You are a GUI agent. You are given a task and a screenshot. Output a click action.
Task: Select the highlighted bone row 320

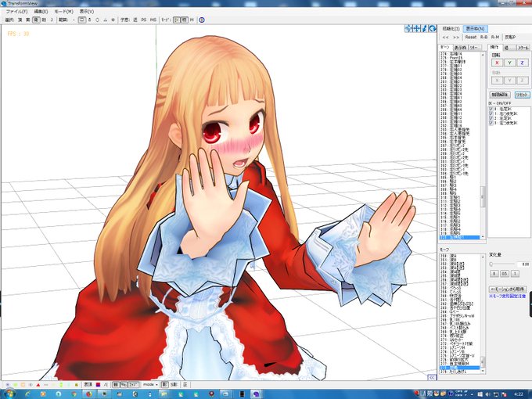(460, 238)
